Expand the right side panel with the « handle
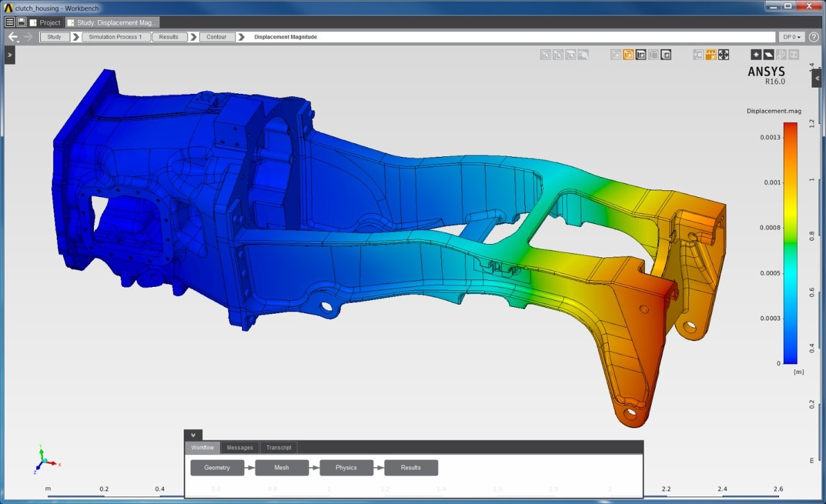The height and width of the screenshot is (504, 826). point(817,78)
